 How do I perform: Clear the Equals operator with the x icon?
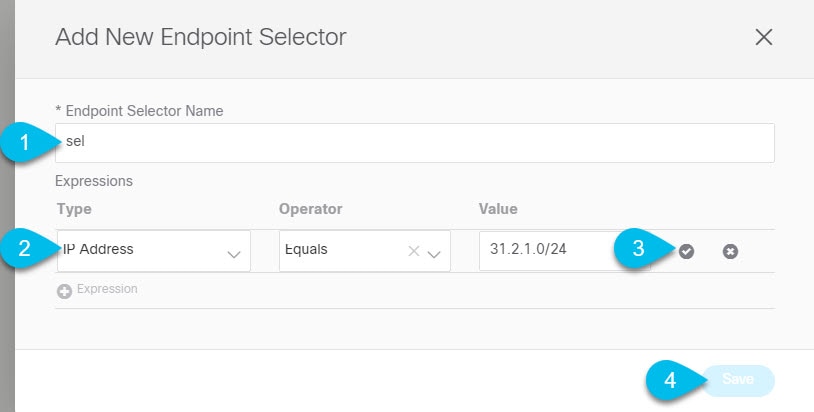(x=414, y=252)
